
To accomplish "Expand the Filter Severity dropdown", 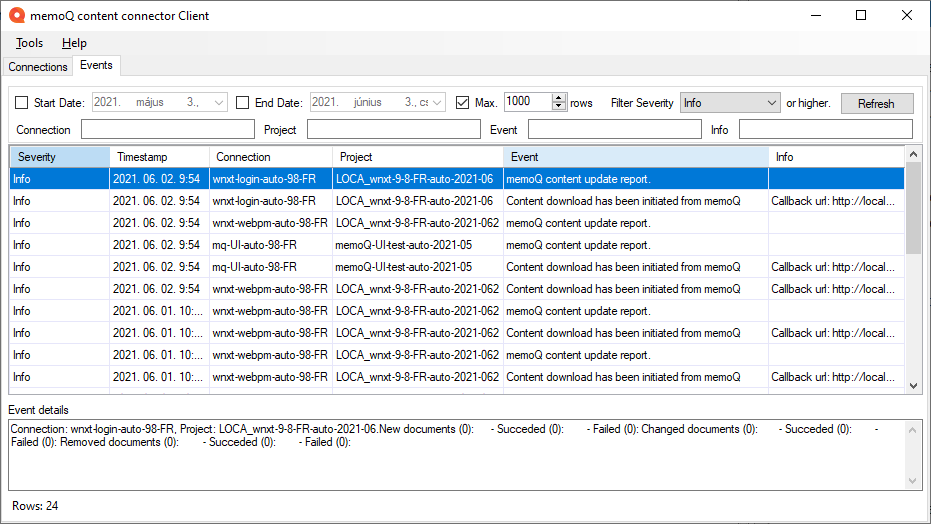I will pos(770,103).
